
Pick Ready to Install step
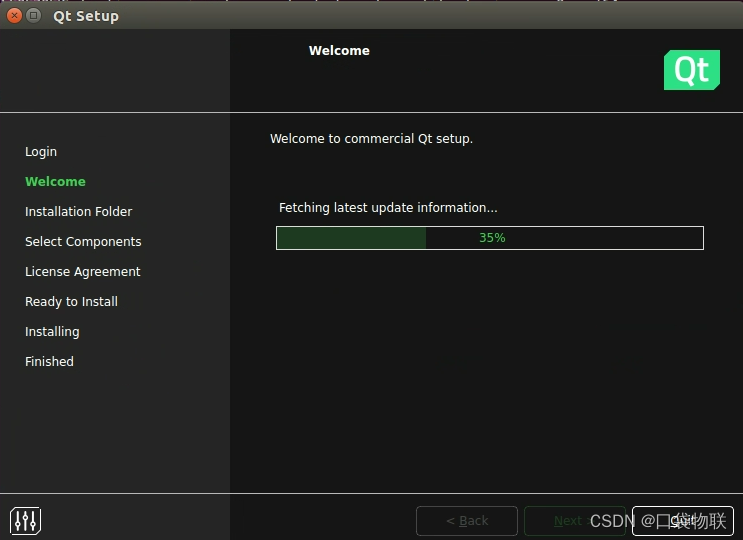tap(71, 302)
